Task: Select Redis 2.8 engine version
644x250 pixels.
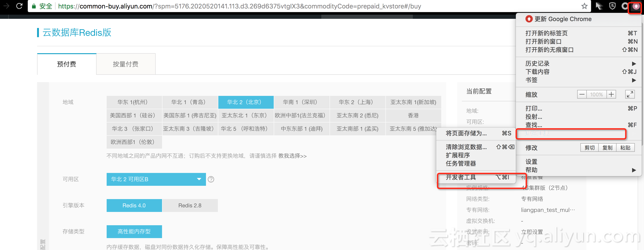Action: tap(190, 206)
